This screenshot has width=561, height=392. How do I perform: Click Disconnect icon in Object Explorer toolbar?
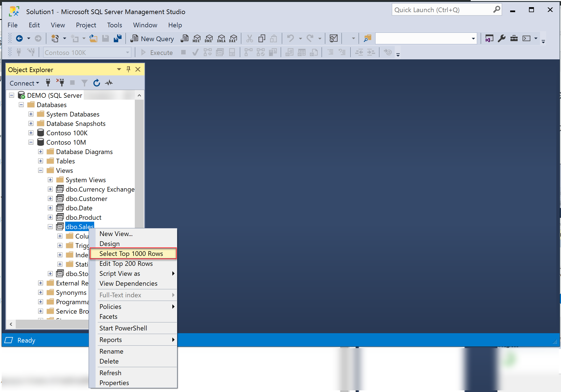(60, 83)
